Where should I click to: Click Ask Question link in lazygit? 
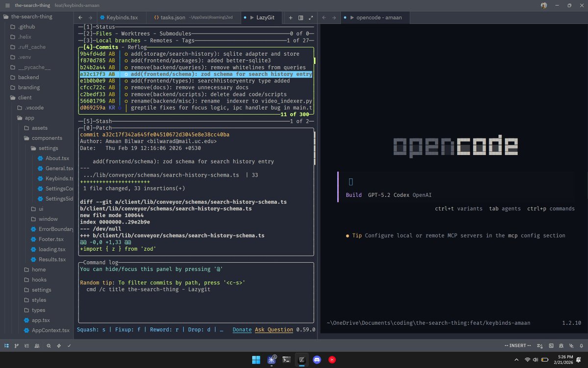(274, 330)
